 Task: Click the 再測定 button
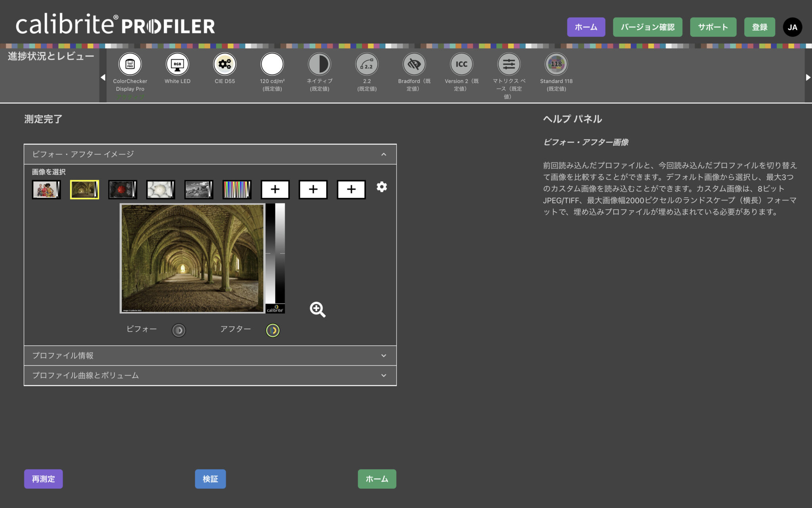pos(43,479)
